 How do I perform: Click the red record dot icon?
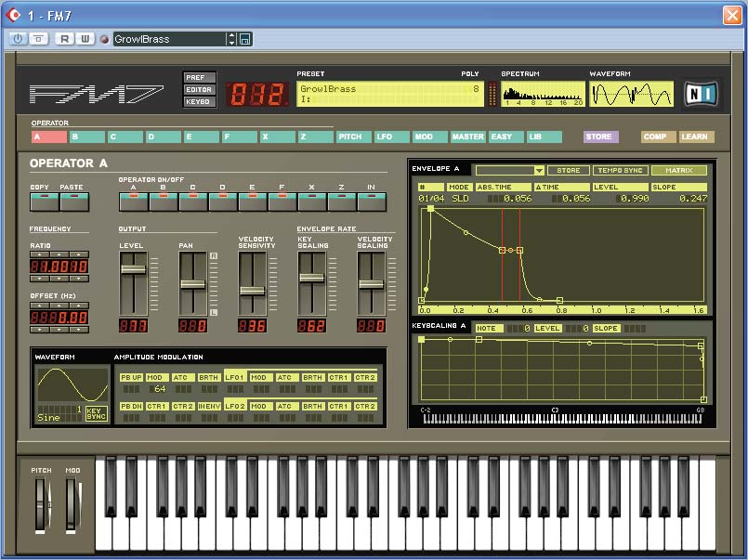104,40
